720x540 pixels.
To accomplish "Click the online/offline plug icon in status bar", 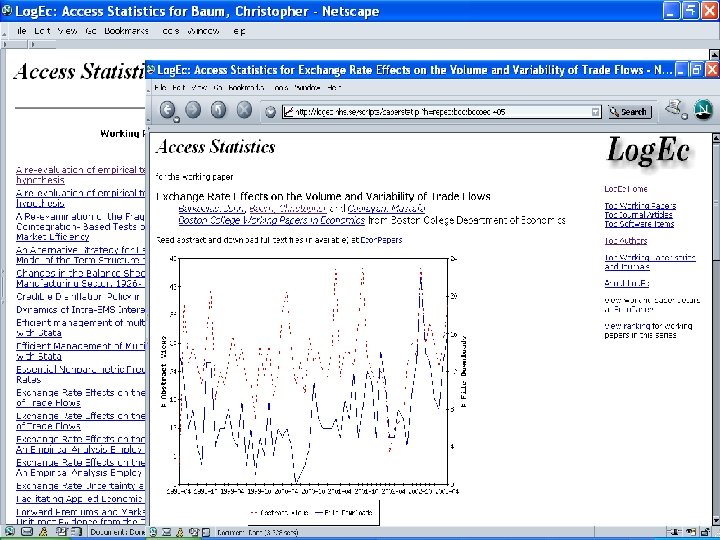I will [673, 532].
